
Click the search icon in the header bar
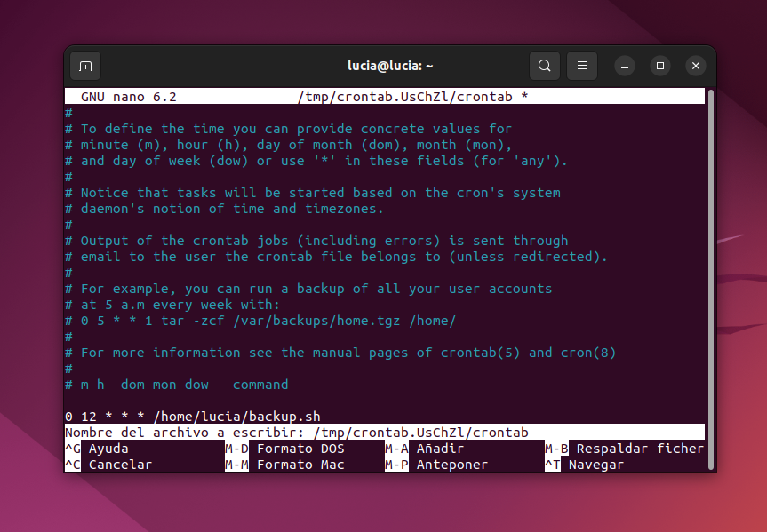tap(545, 65)
